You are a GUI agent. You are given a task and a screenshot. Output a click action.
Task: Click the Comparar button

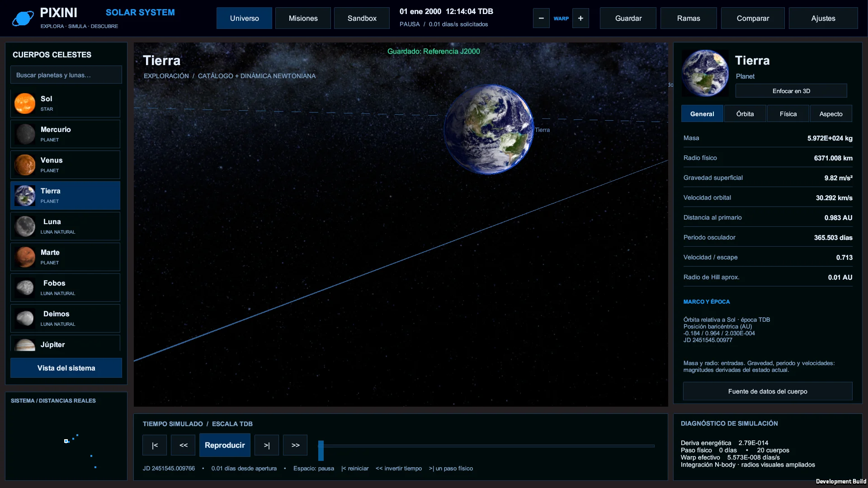[x=753, y=18]
